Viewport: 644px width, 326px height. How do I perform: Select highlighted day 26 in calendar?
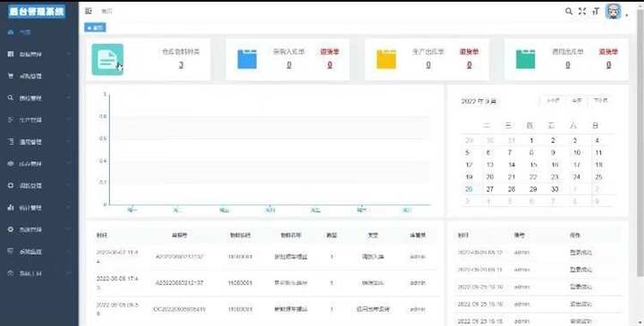(469, 189)
